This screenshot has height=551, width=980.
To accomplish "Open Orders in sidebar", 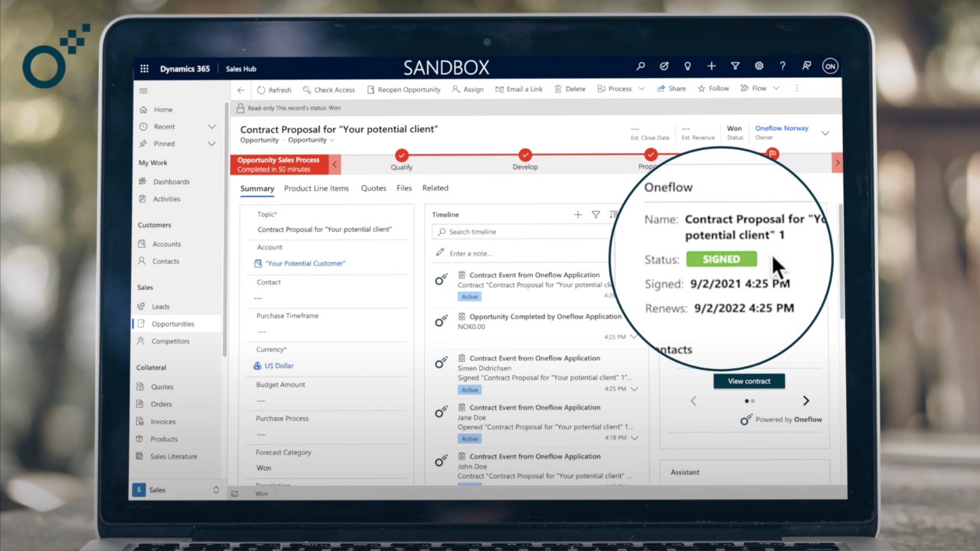I will click(162, 404).
